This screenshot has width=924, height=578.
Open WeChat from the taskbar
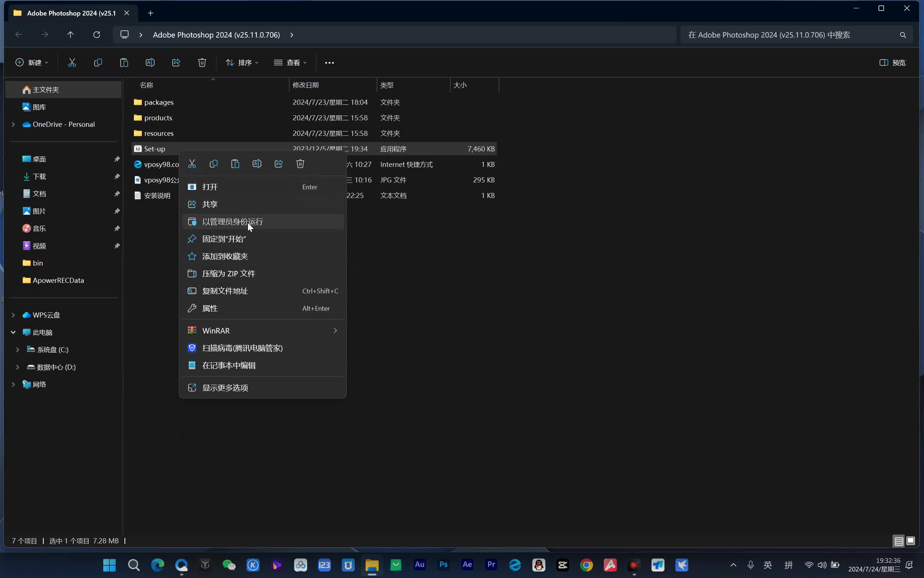point(229,565)
